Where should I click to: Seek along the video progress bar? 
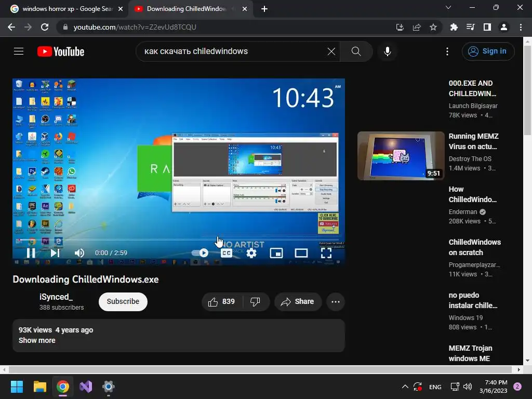179,240
